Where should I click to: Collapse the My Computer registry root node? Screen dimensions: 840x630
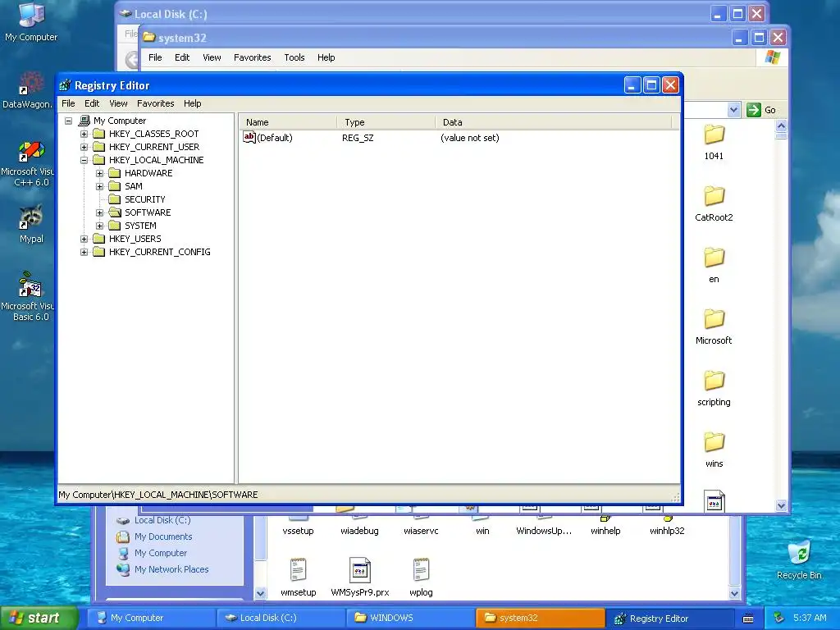pyautogui.click(x=69, y=121)
